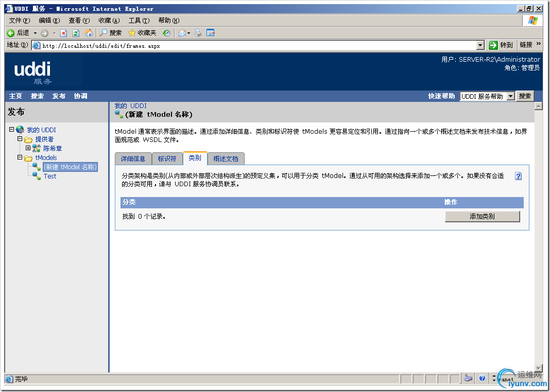Click the uddi 服务 logo
This screenshot has width=550, height=392.
(33, 73)
